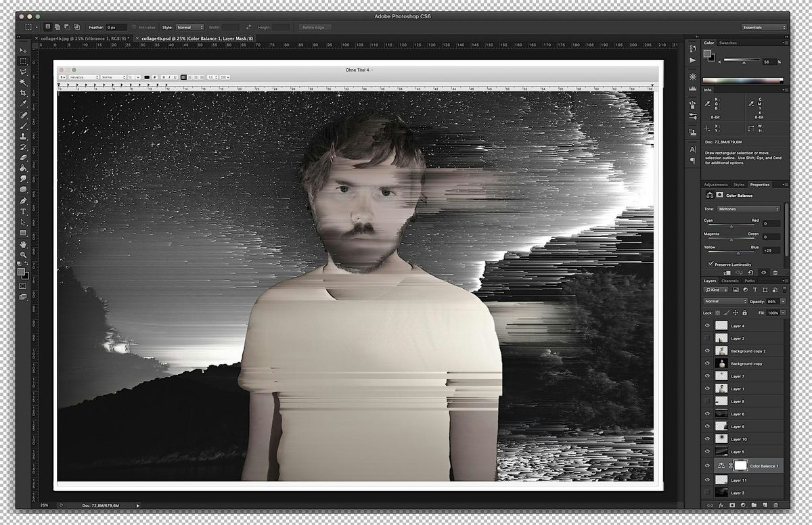Choose the Zoom tool in the toolbox
812x525 pixels.
(23, 254)
